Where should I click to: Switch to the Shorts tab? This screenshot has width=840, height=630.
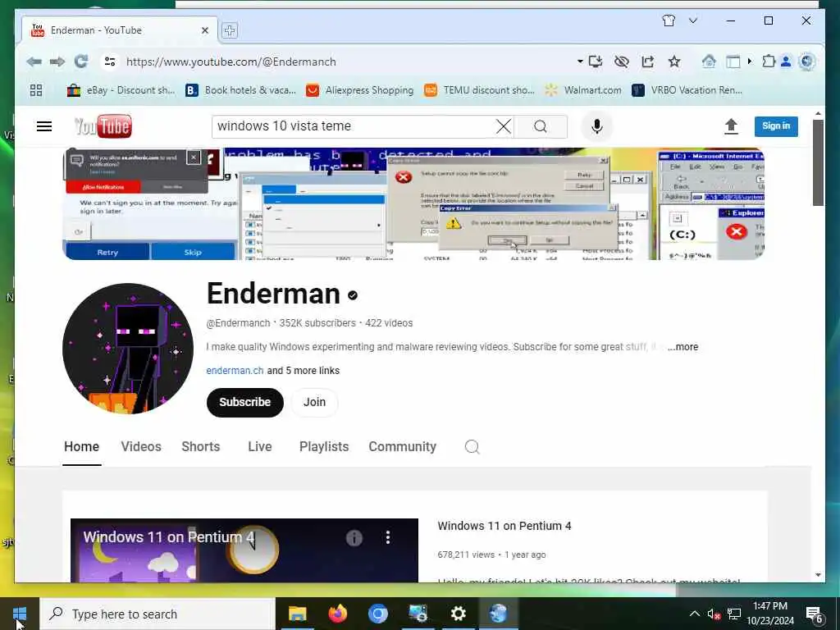(x=200, y=447)
